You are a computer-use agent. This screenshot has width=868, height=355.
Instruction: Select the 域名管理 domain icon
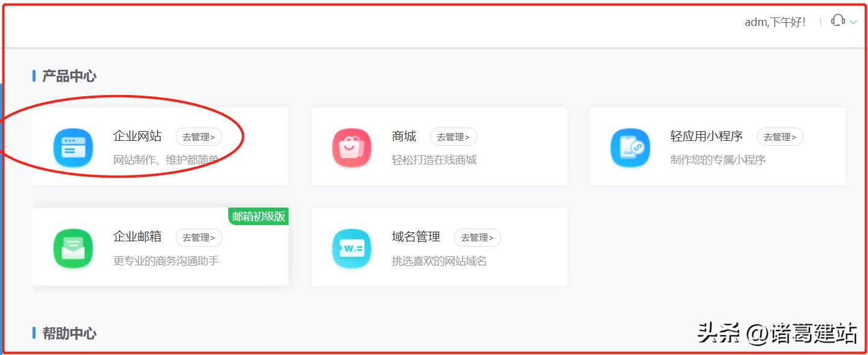coord(351,247)
